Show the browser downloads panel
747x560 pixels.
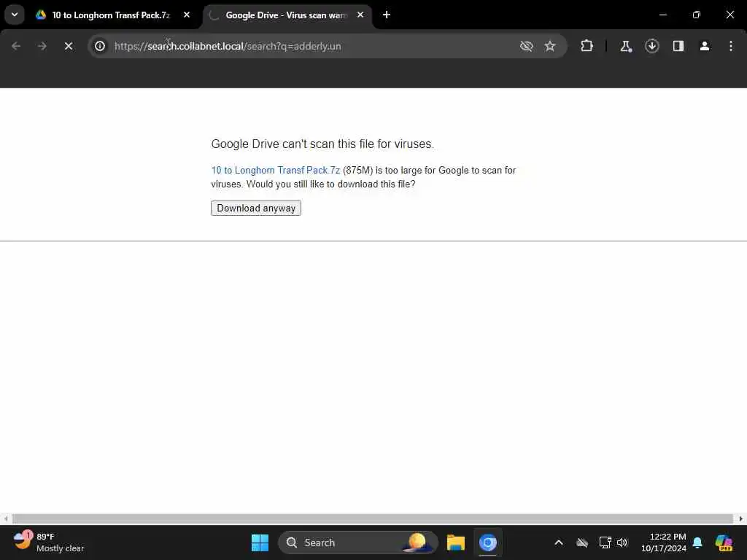pos(651,46)
